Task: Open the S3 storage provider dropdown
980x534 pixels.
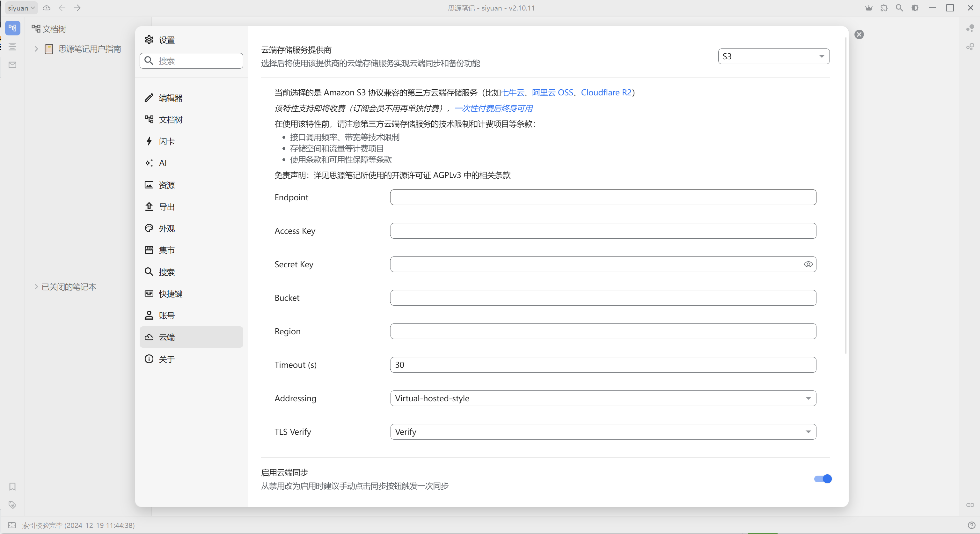Action: [773, 56]
